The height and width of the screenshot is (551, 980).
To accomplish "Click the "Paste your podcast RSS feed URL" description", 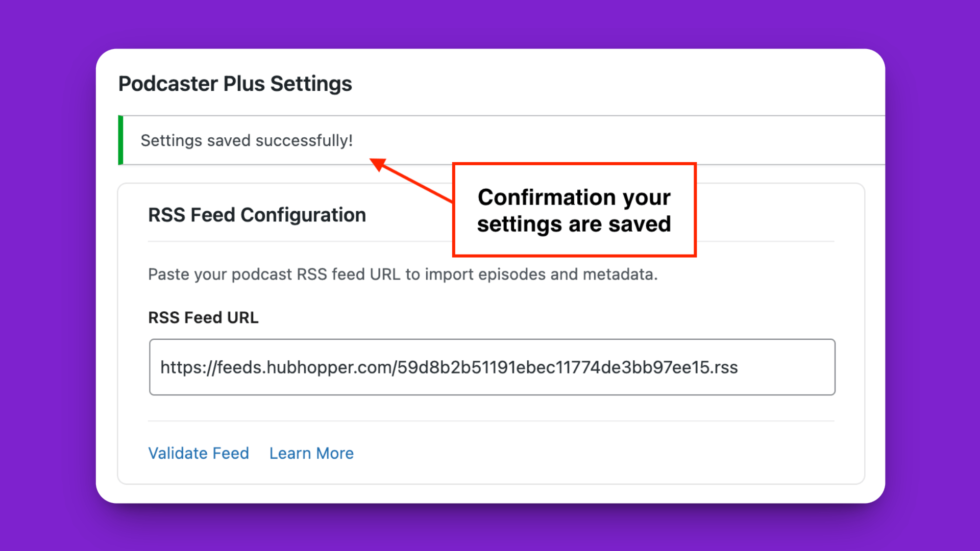I will 403,274.
